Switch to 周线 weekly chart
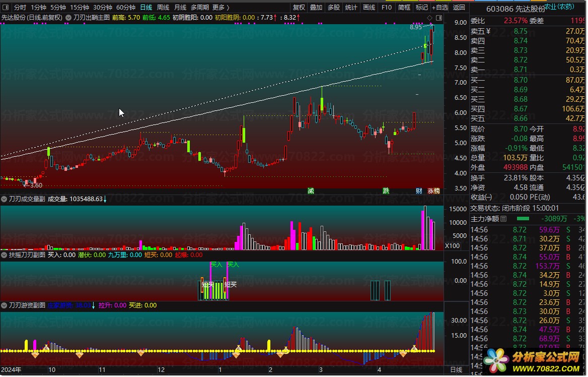 [x=163, y=7]
